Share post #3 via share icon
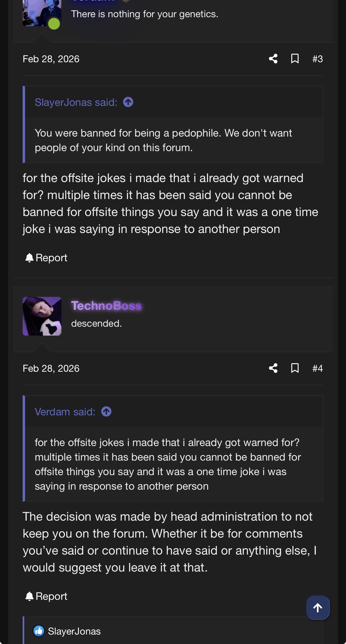The image size is (346, 644). point(273,59)
